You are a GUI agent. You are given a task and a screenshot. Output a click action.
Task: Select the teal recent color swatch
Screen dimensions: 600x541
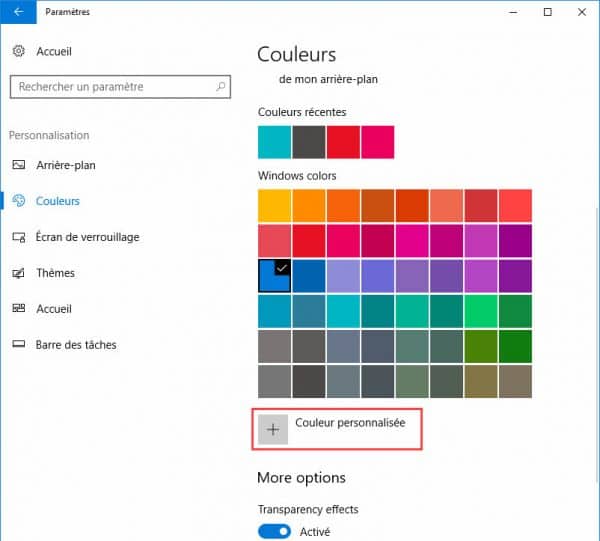274,141
